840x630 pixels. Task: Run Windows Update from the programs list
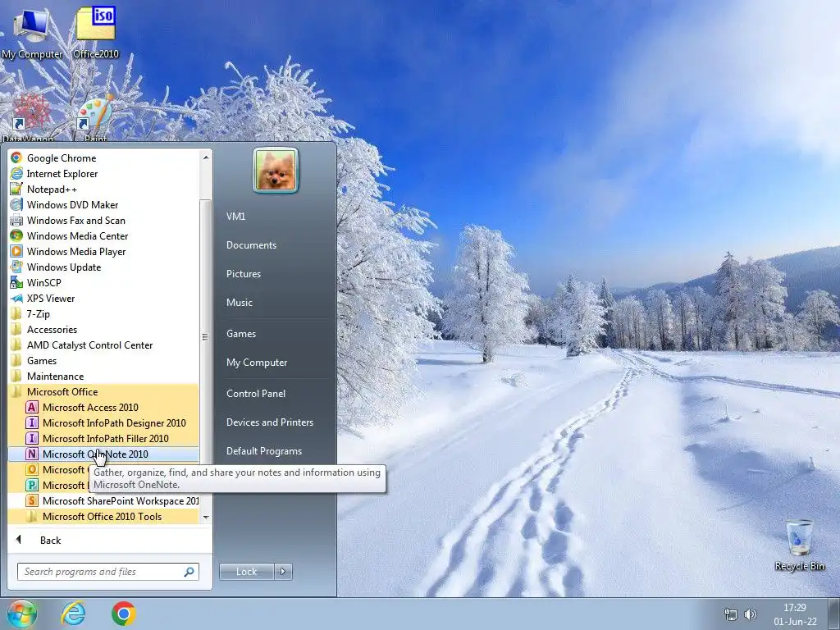tap(103, 267)
